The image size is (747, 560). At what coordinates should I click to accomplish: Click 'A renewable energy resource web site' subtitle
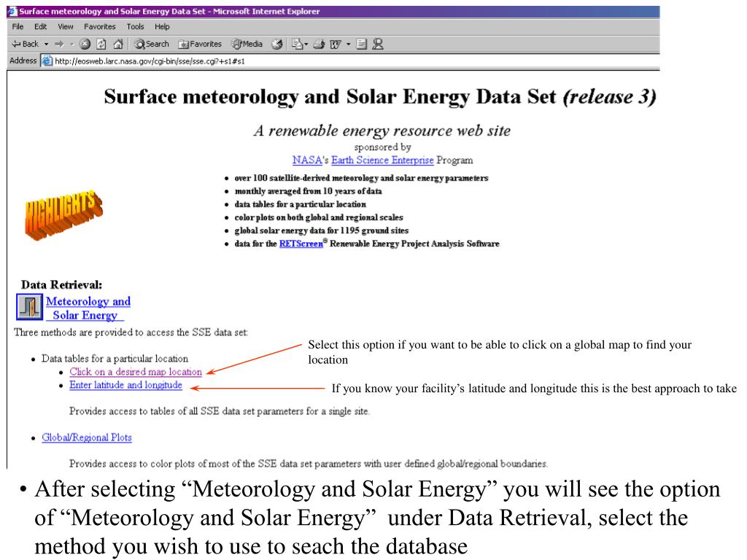382,131
